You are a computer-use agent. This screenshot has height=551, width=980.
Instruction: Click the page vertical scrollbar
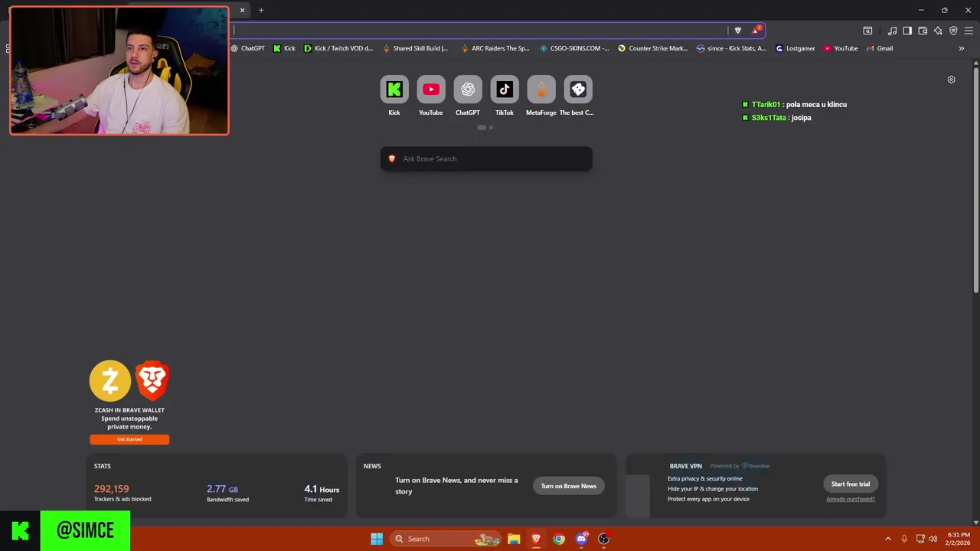point(976,181)
